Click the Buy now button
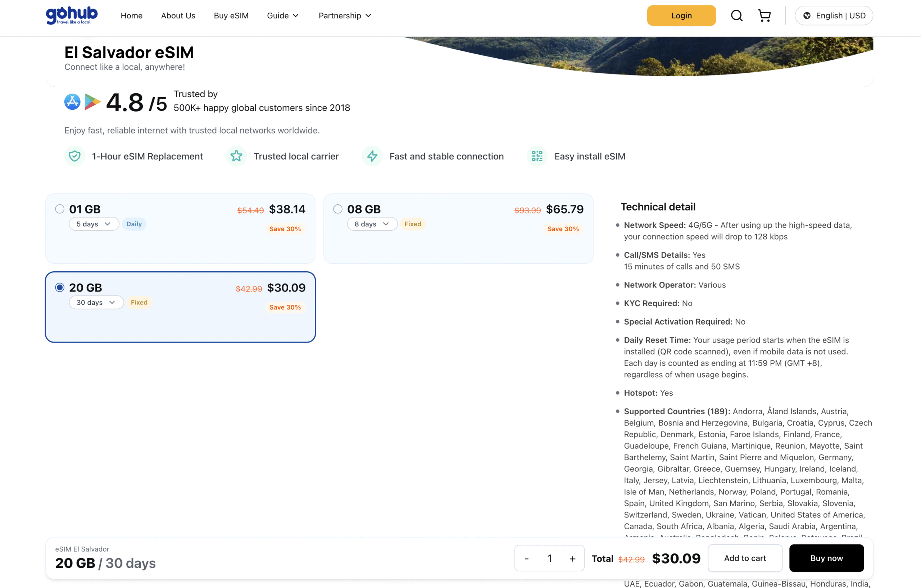Image resolution: width=921 pixels, height=588 pixels. point(826,558)
